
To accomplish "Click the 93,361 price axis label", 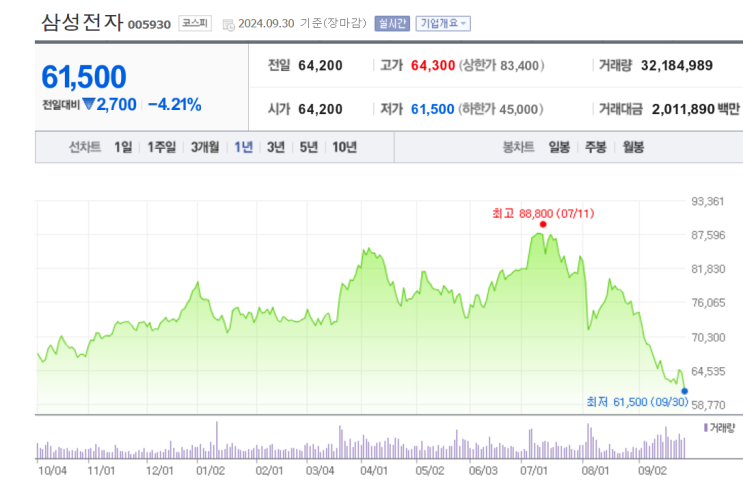I will tap(708, 201).
